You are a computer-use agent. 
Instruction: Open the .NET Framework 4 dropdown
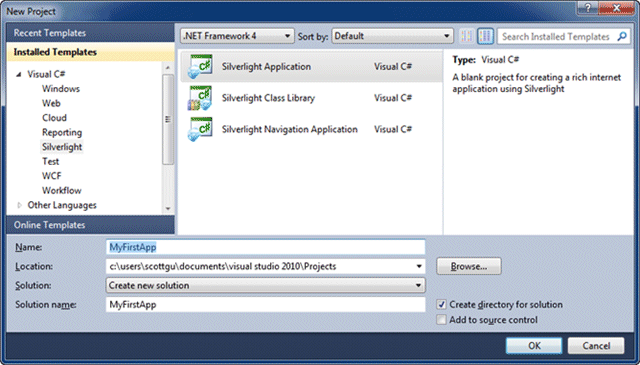tap(237, 36)
